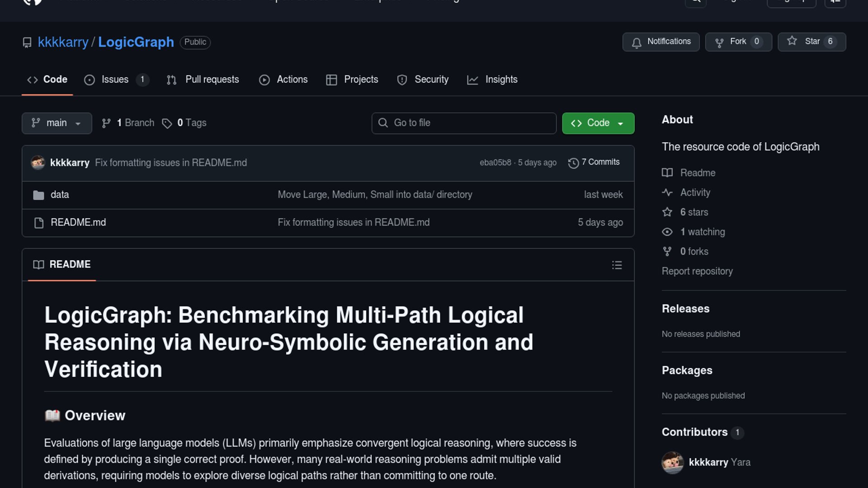Star the LogicGraph repository
Screen dimensions: 868x488
point(811,42)
